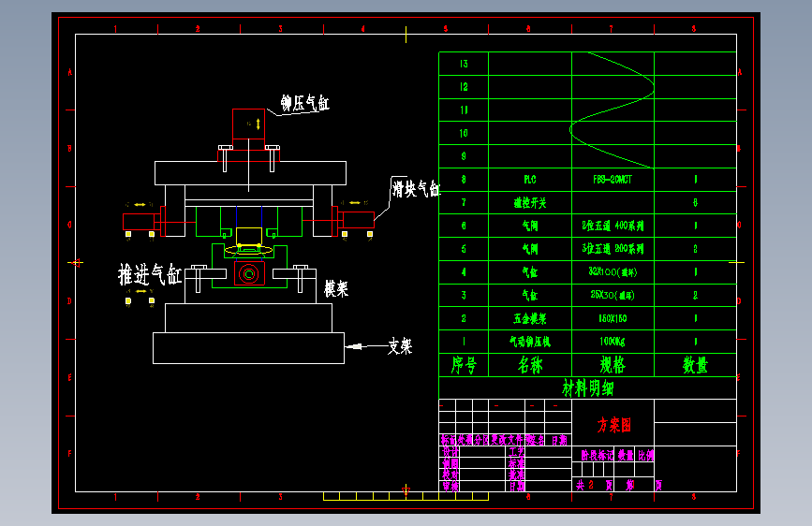Screen dimensions: 812x526
Task: Click the red riveting cylinder rectangle
Action: pos(248,124)
